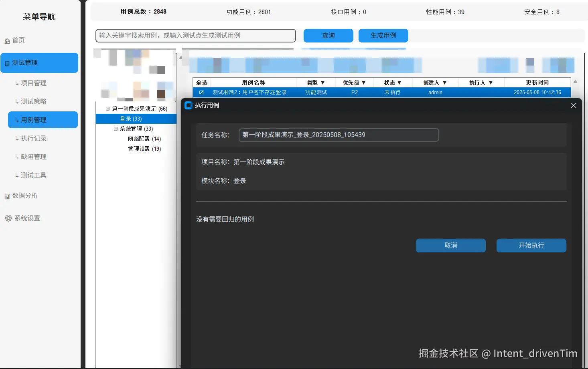Open the 创建人 column filter dropdown
Viewport: 588px width, 369px height.
click(x=444, y=83)
